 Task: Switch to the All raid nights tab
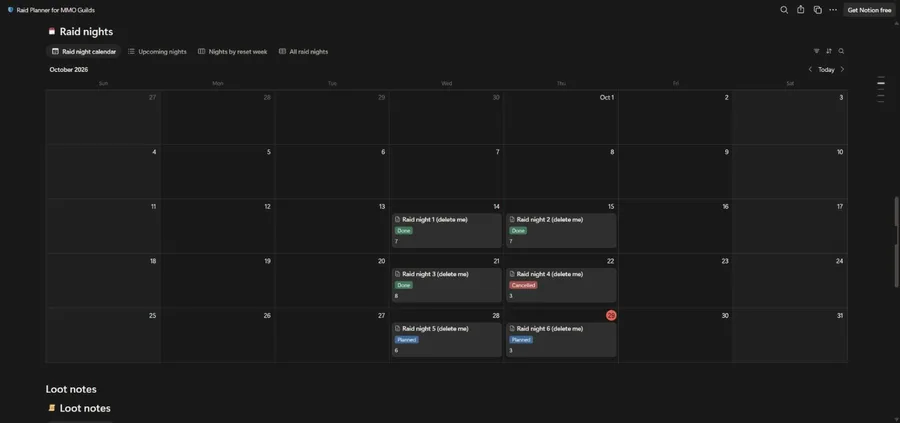[x=304, y=52]
